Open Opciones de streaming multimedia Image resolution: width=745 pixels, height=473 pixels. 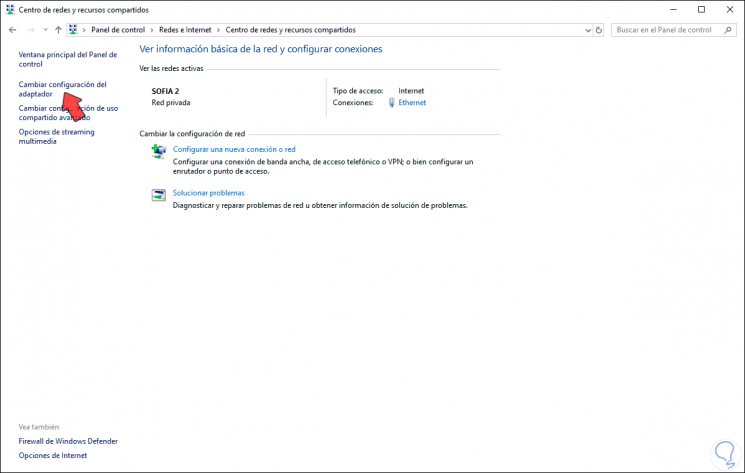click(x=56, y=136)
